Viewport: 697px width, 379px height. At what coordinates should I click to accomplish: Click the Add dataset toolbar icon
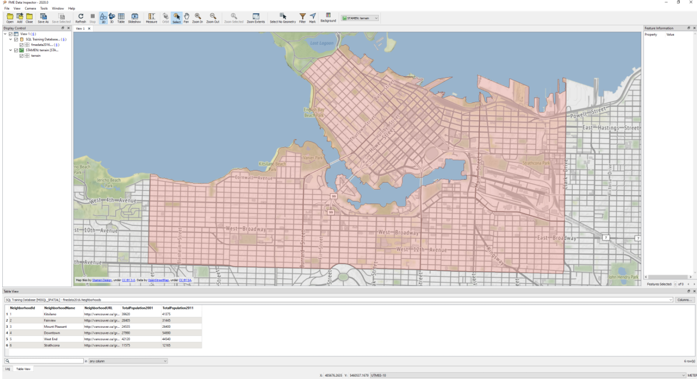[x=20, y=18]
